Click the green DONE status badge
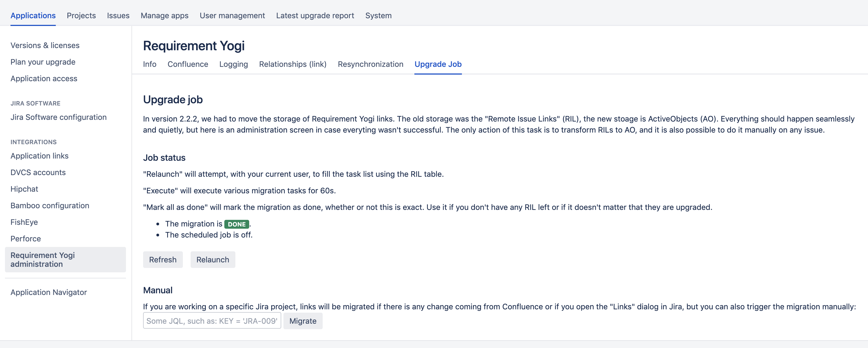Image resolution: width=868 pixels, height=348 pixels. coord(236,224)
